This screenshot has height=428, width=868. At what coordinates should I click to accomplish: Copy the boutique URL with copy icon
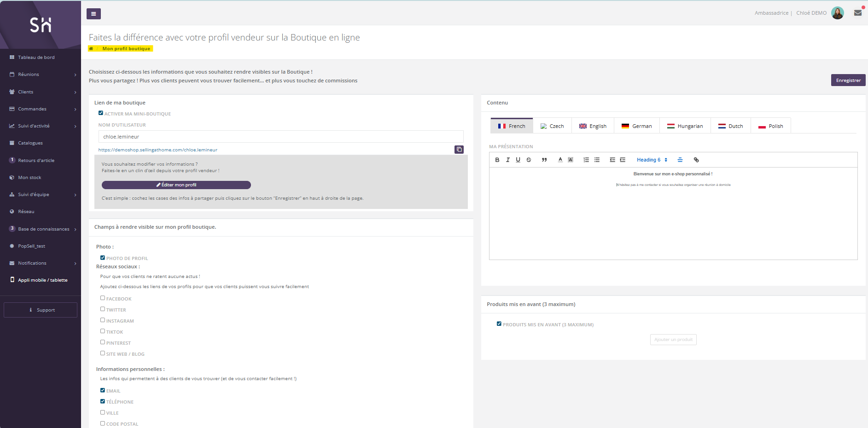(459, 150)
